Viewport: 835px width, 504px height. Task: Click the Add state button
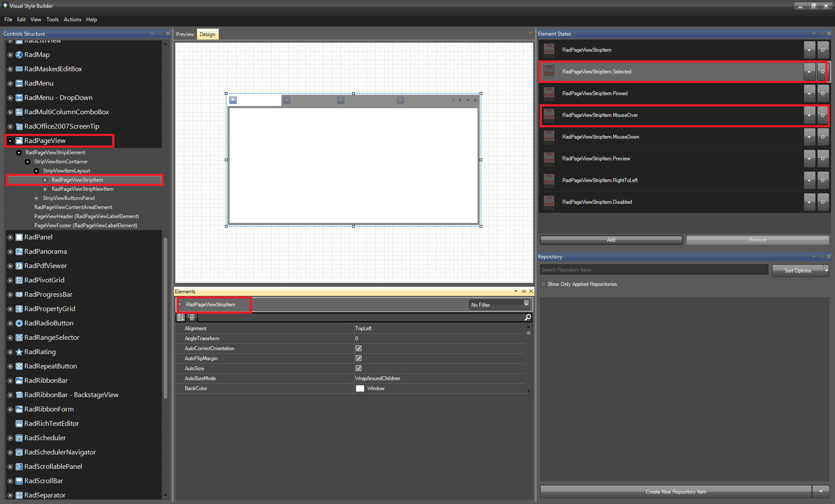pos(611,240)
